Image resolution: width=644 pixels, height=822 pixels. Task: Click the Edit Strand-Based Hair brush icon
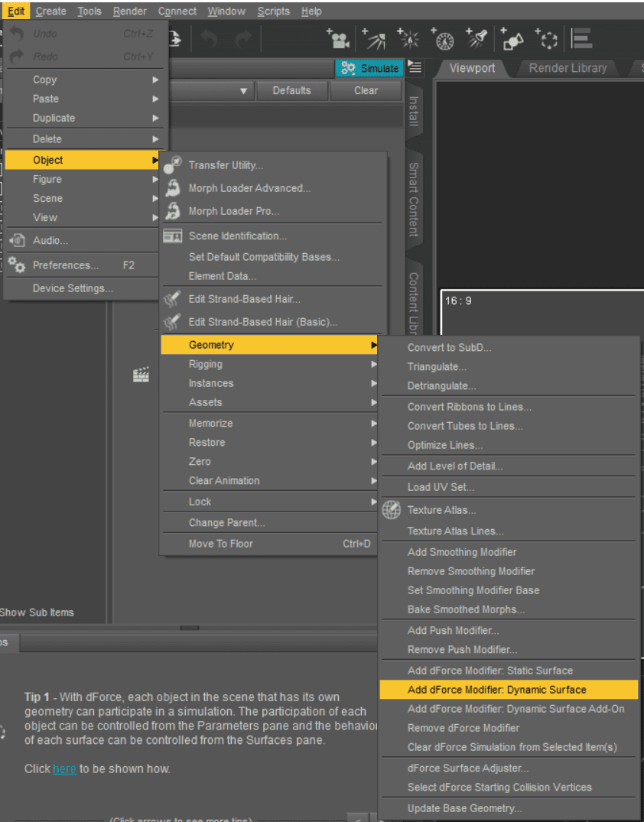[x=172, y=299]
